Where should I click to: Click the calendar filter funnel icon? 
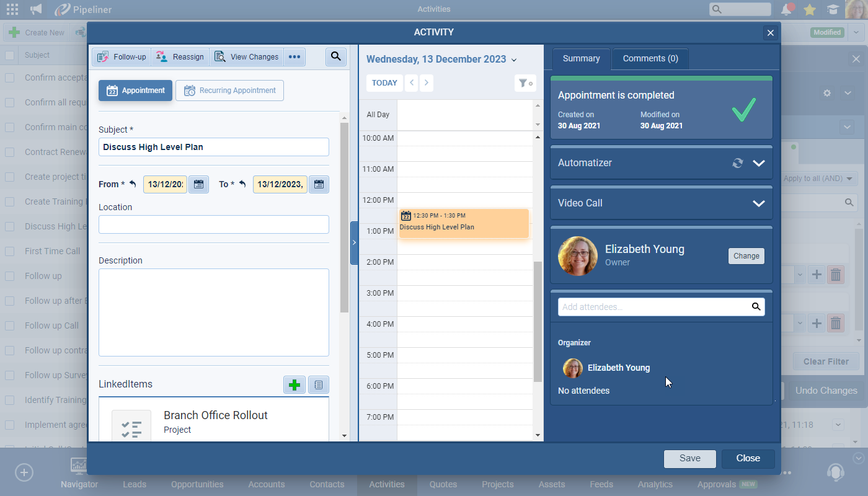[525, 83]
